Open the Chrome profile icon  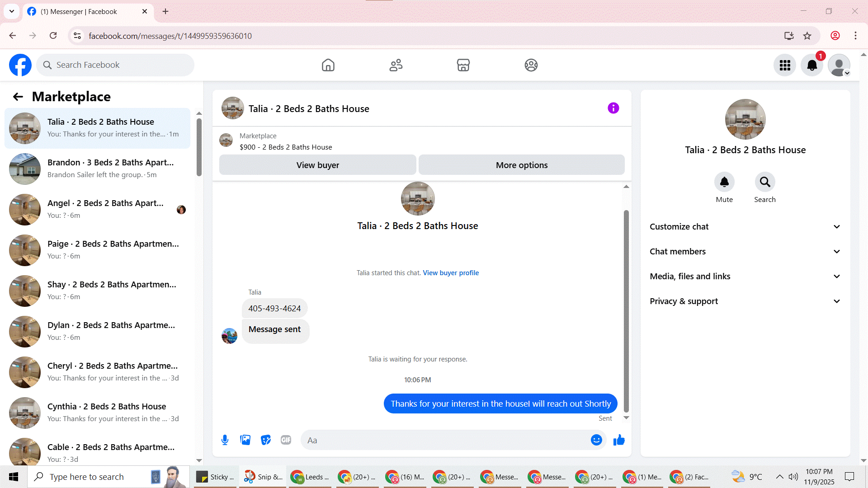pyautogui.click(x=835, y=36)
